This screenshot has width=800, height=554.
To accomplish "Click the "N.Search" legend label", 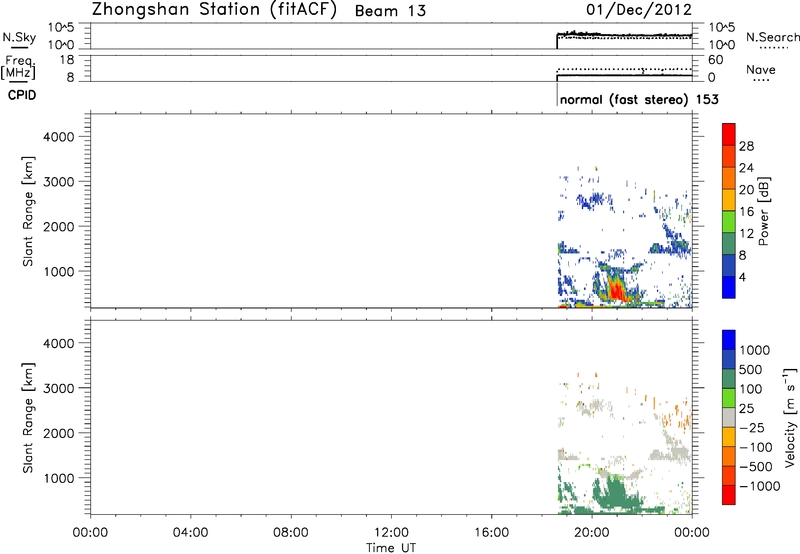I will [x=773, y=37].
